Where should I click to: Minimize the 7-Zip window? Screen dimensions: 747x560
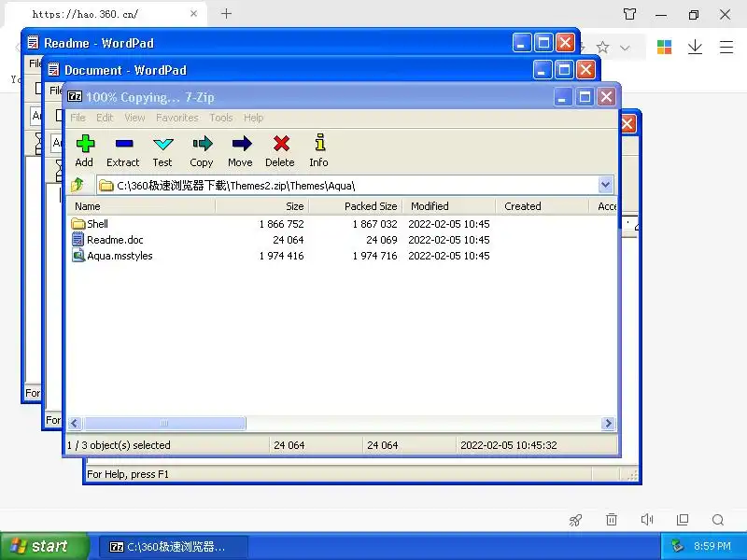coord(563,97)
